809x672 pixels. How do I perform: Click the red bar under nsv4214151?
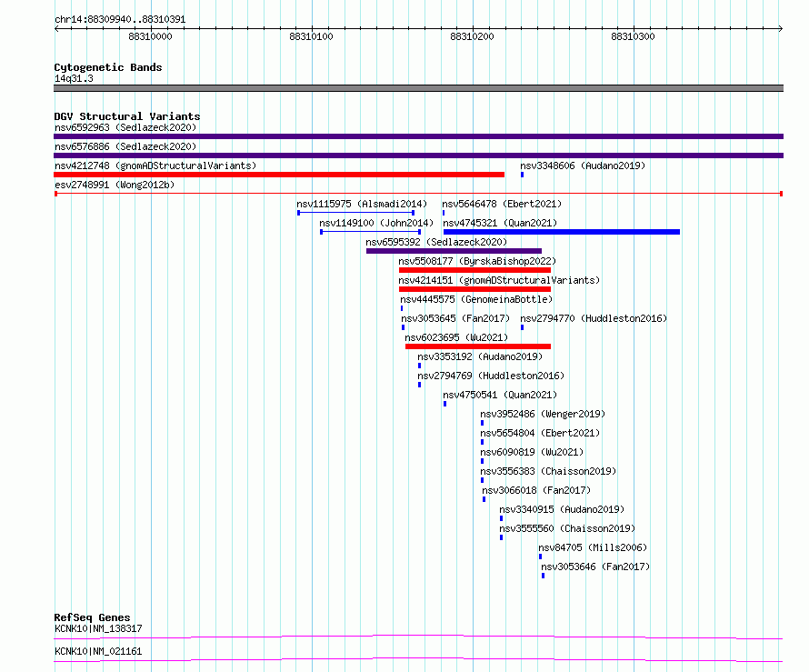point(474,289)
